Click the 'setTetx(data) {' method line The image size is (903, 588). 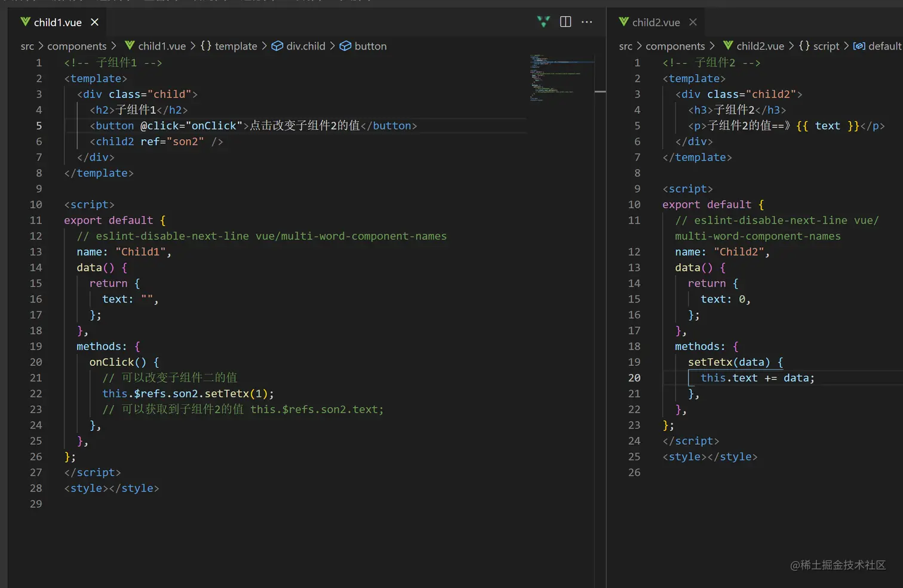click(x=736, y=362)
